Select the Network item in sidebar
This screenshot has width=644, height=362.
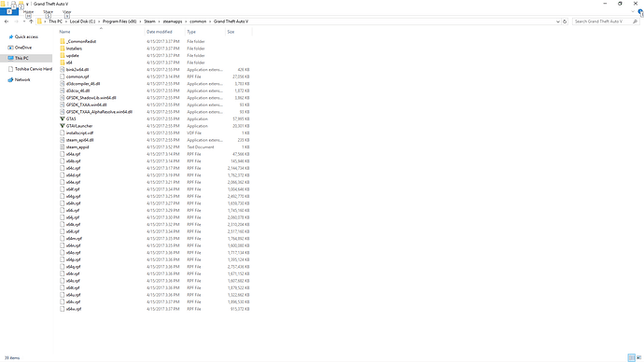(x=22, y=79)
